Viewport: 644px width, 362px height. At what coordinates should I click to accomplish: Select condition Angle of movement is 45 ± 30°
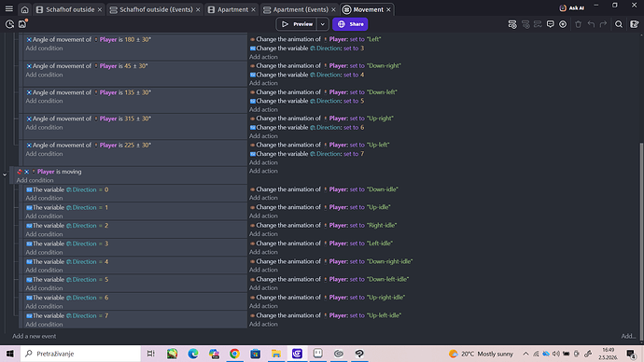pos(87,65)
